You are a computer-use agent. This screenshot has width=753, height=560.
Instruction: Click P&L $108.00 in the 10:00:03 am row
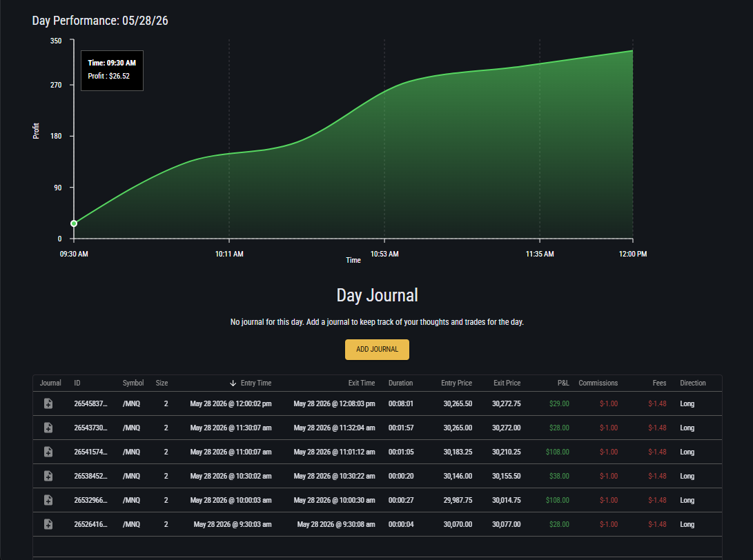click(558, 500)
